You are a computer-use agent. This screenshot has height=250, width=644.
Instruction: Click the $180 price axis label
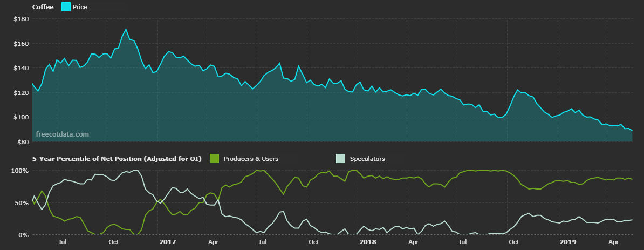(x=20, y=19)
